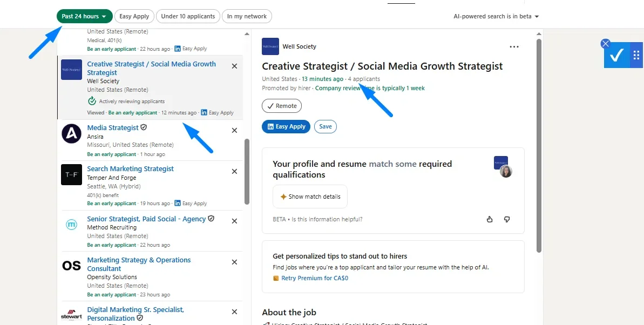Click the blue checkmark extension widget
This screenshot has width=644, height=325.
coord(616,55)
